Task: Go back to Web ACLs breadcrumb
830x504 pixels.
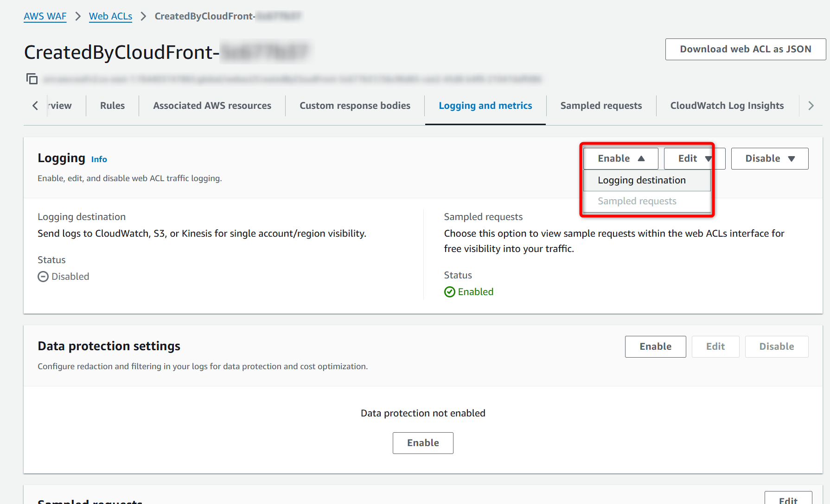Action: point(110,16)
